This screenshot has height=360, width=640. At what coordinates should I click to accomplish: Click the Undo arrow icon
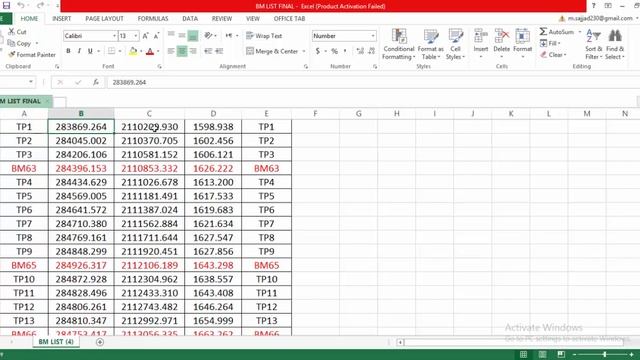tap(20, 6)
